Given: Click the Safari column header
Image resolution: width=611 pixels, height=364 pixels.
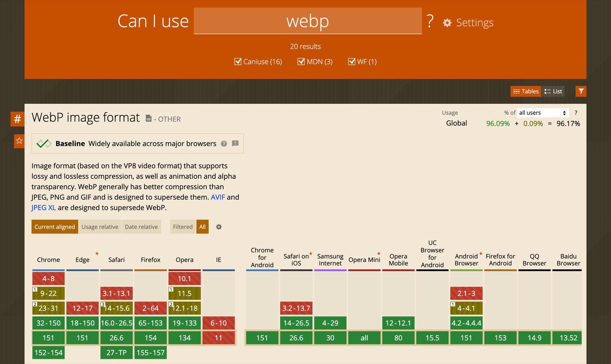Looking at the screenshot, I should 116,260.
